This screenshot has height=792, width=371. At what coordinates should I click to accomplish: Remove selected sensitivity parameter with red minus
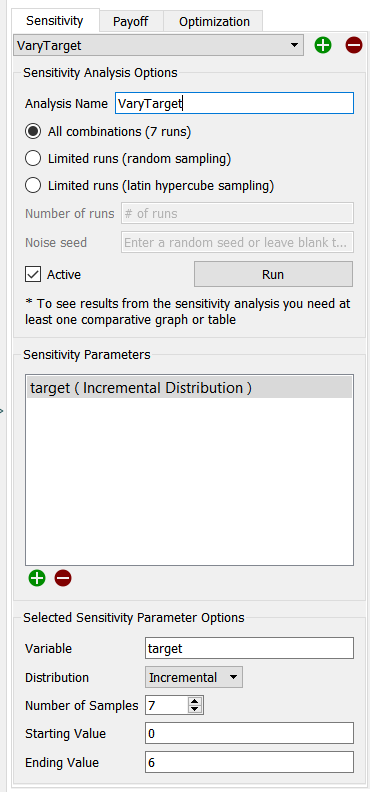[x=63, y=578]
